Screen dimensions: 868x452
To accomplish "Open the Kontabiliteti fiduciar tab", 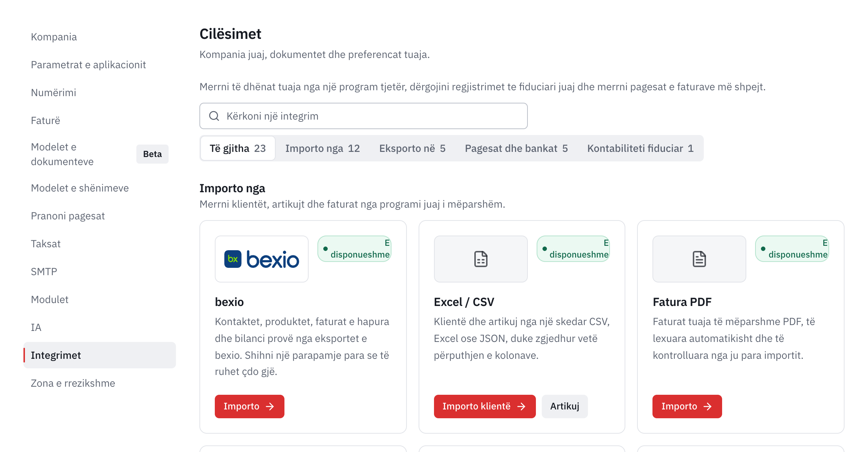I will click(x=640, y=148).
